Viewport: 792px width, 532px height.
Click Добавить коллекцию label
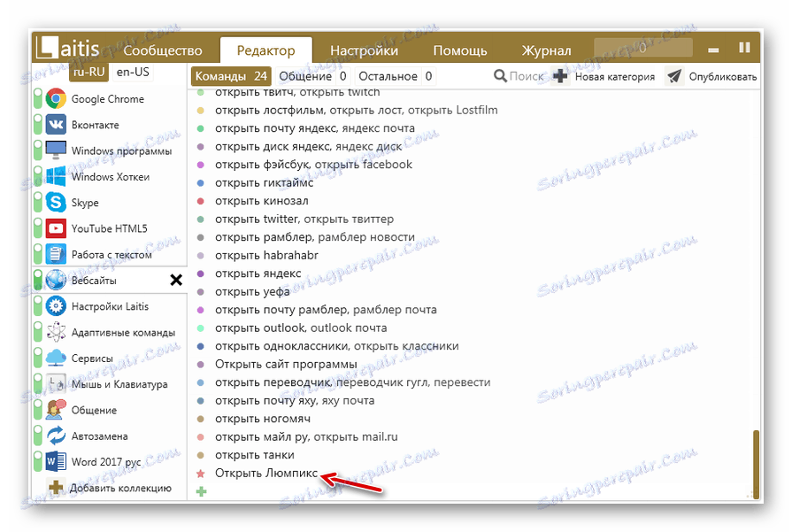pos(120,488)
